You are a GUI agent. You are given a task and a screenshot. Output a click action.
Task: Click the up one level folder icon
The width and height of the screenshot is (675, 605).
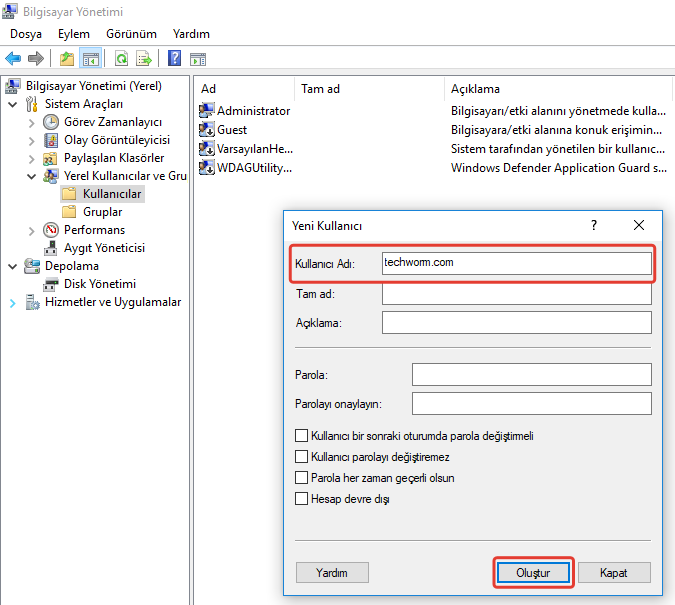click(66, 59)
